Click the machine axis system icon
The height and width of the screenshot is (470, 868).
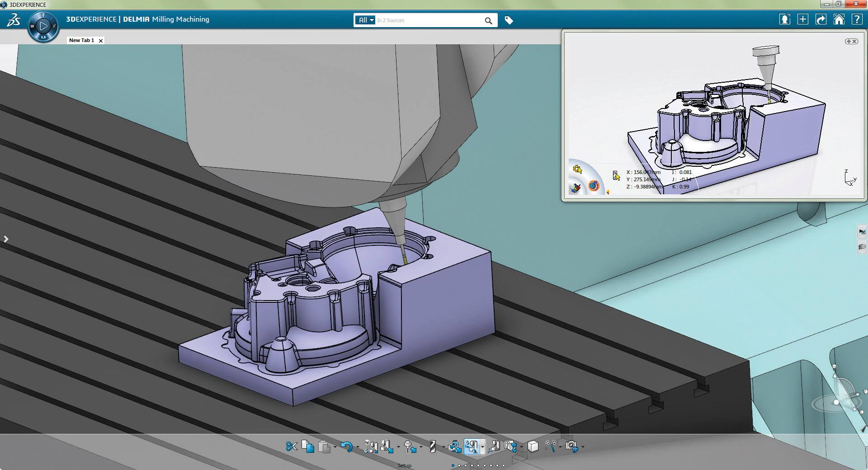[494, 446]
